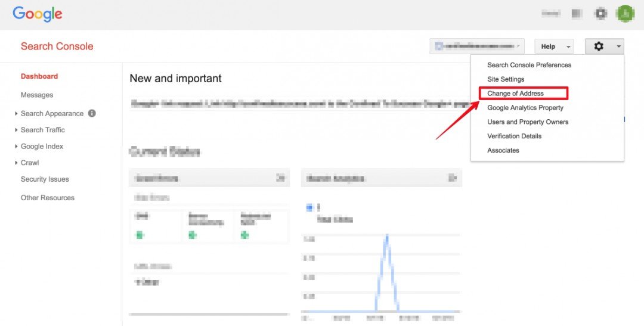Screen dimensions: 644x326
Task: Click the blurred gear icon in Google bar
Action: pos(601,14)
